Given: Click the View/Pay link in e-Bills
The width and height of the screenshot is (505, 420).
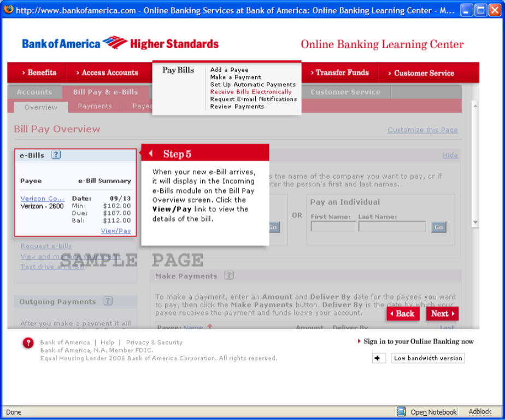Looking at the screenshot, I should click(116, 231).
